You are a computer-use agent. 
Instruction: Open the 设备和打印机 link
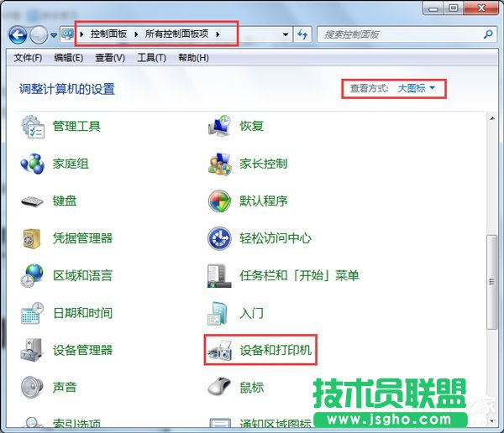276,350
